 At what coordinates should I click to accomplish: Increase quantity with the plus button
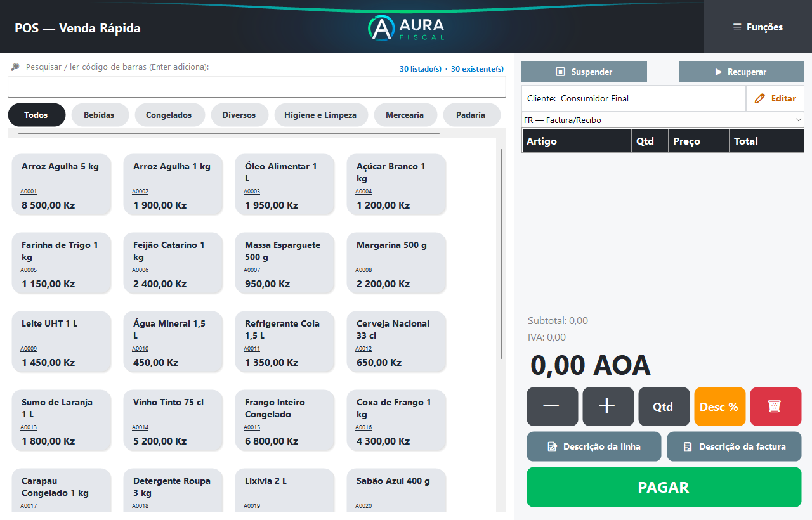coord(608,406)
